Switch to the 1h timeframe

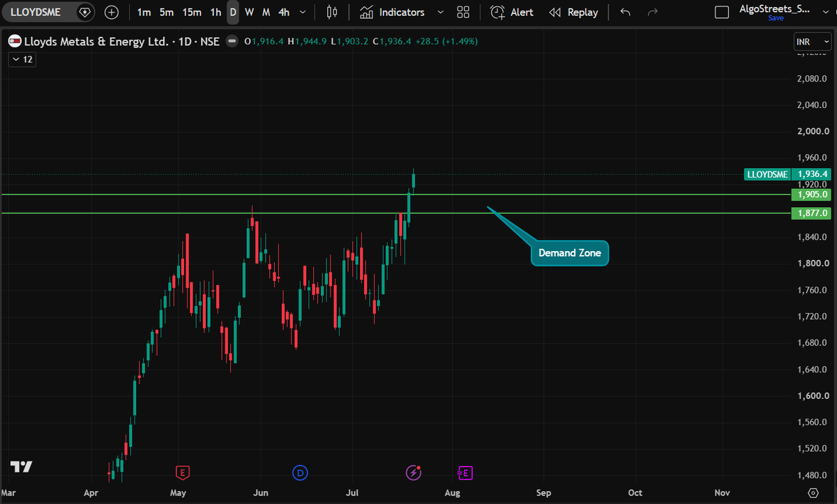click(x=216, y=13)
